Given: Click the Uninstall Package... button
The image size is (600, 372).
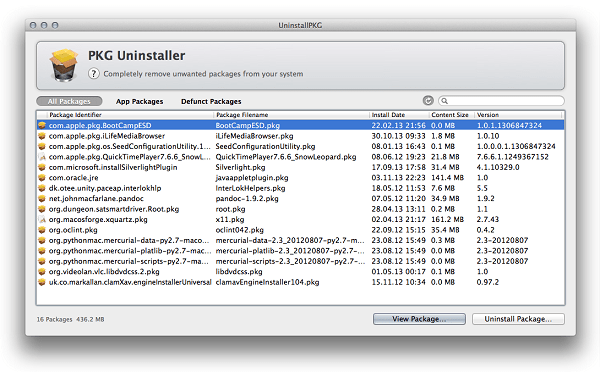Looking at the screenshot, I should tap(518, 319).
